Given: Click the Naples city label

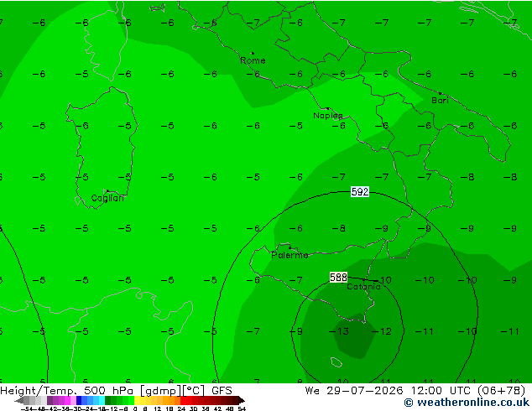Looking at the screenshot, I should click(328, 116).
